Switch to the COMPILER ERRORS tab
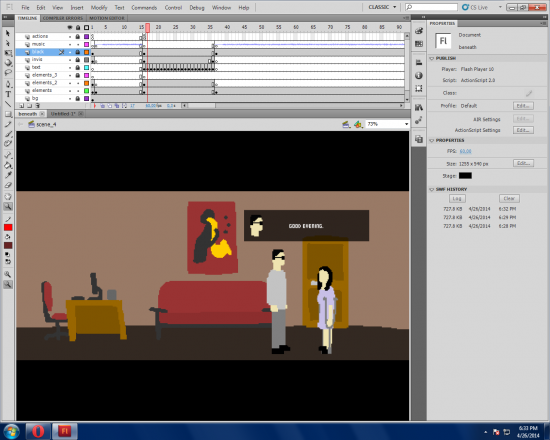 coord(63,18)
